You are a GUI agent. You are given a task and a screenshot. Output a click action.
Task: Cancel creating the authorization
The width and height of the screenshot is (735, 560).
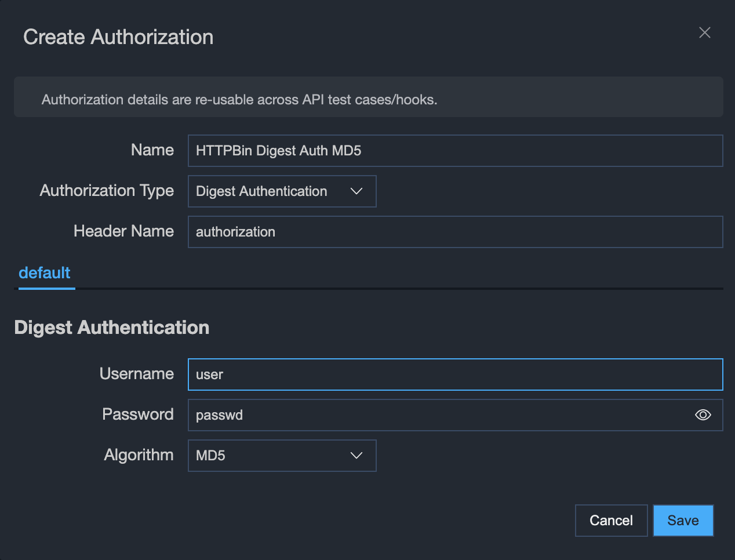[x=611, y=521]
